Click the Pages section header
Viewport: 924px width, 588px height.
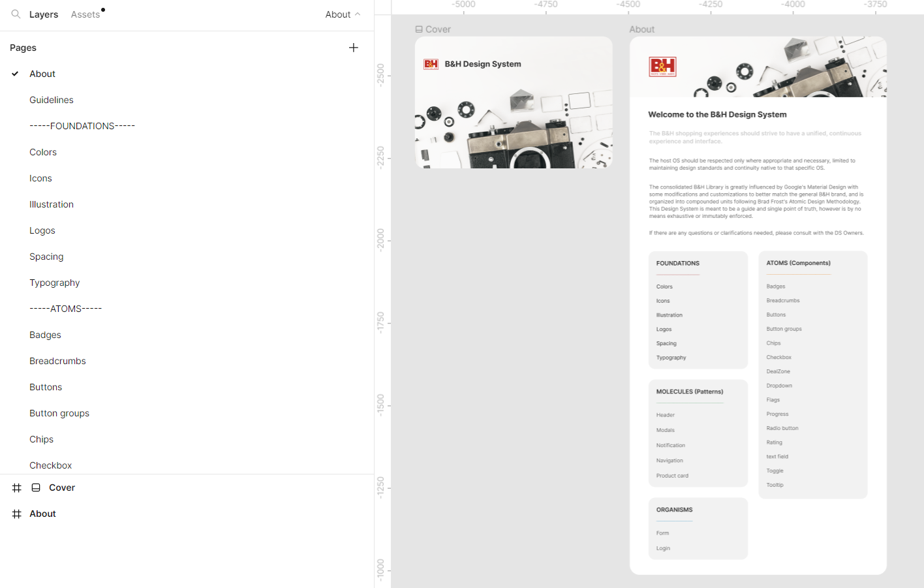point(23,48)
